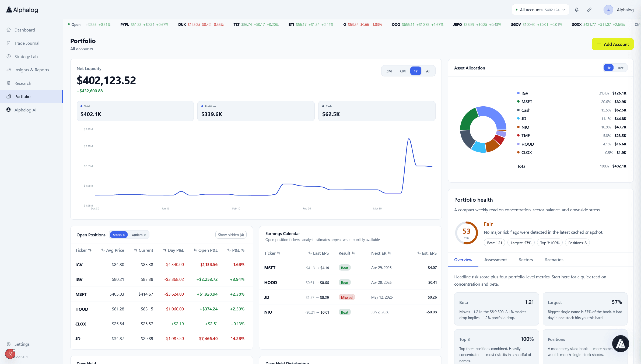The height and width of the screenshot is (364, 641).
Task: Click the Cash $62.5K summary card
Action: pos(377,111)
